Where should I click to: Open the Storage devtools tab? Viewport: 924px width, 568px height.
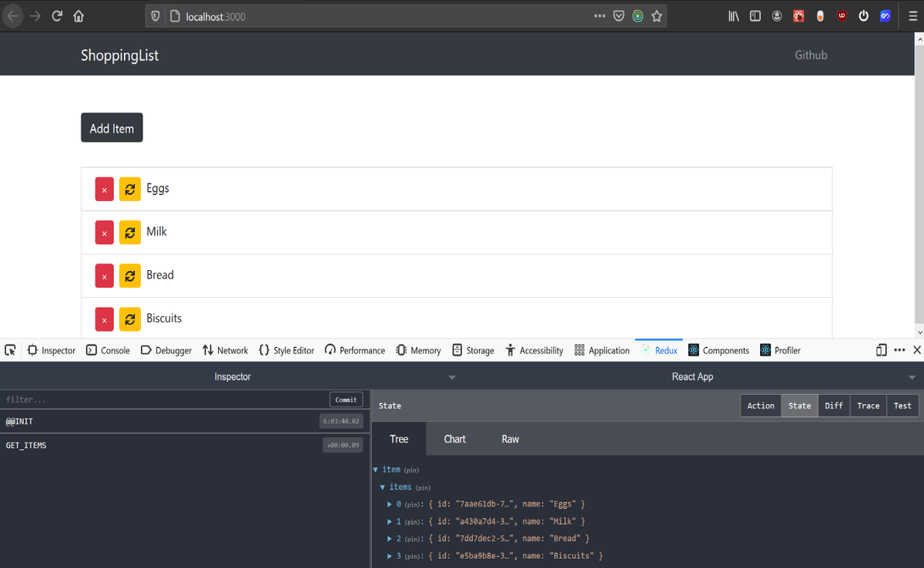pyautogui.click(x=473, y=350)
